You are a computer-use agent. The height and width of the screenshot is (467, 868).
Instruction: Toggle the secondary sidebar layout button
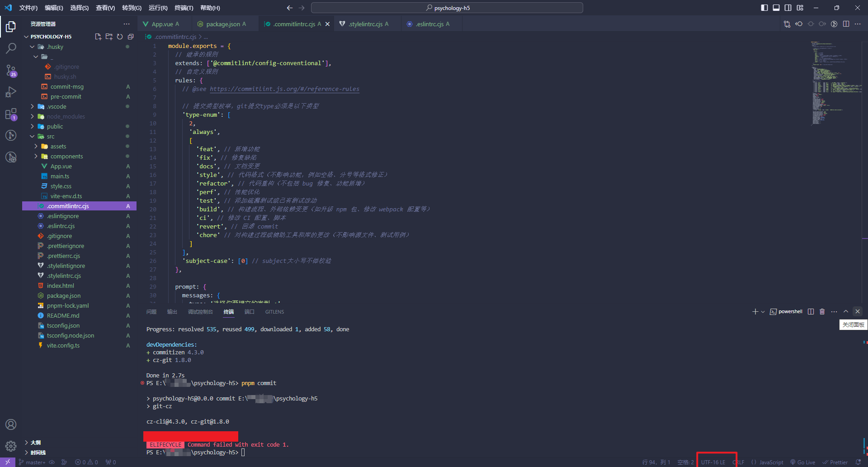[788, 8]
